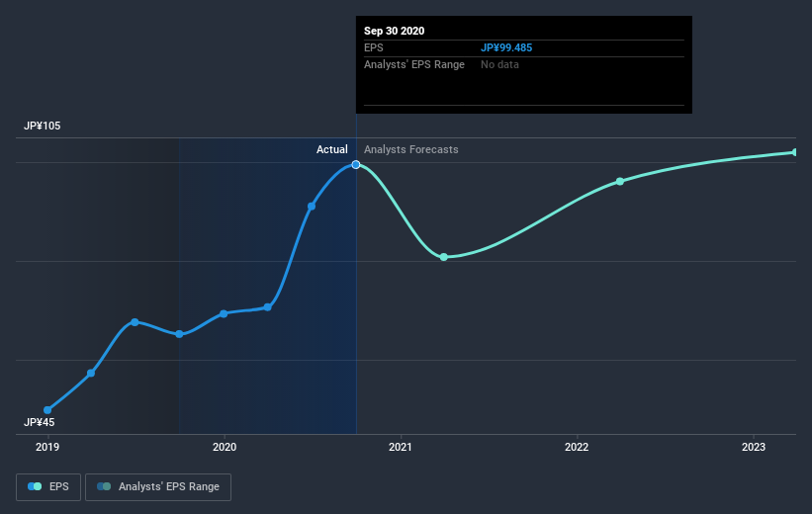This screenshot has height=514, width=812.
Task: Click the 2019 x-axis label
Action: 47,447
